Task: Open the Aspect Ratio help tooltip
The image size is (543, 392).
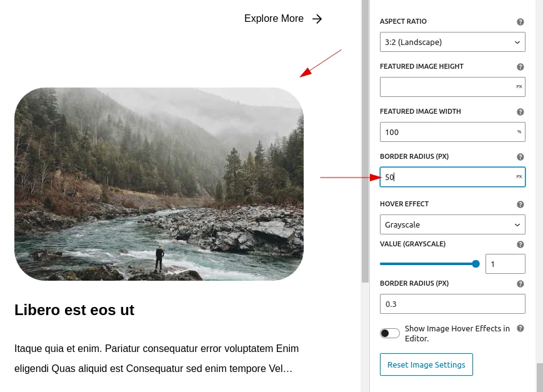Action: [x=519, y=21]
